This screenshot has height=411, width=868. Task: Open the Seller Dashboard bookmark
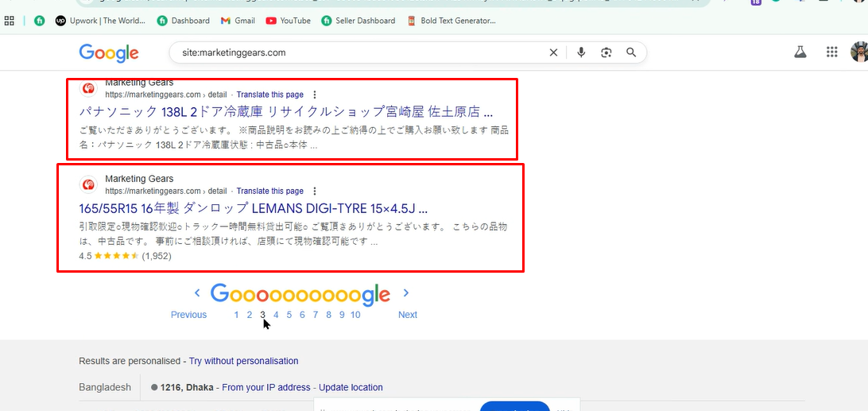tap(358, 21)
